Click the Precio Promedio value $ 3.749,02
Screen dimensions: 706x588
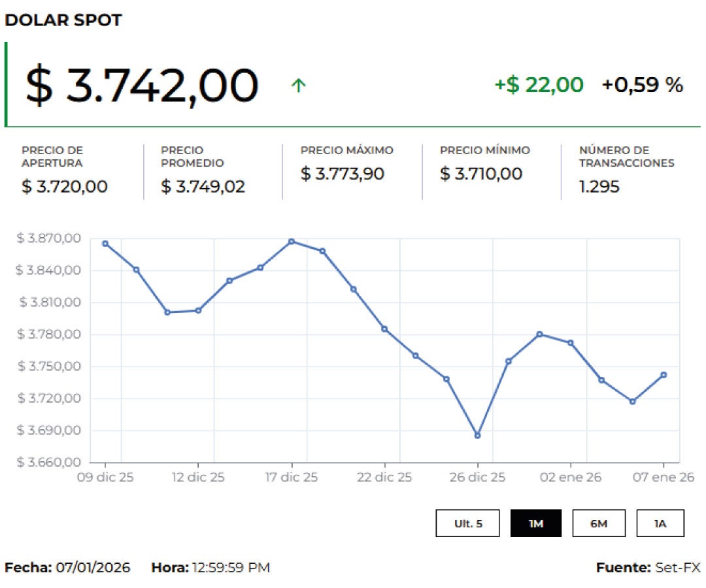point(203,186)
